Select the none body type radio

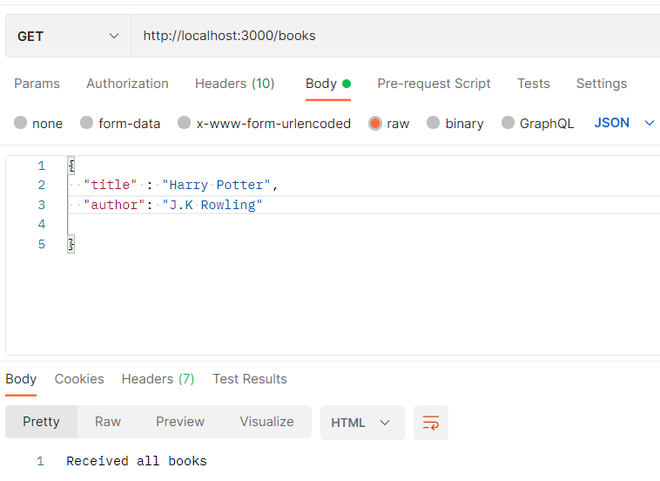[21, 123]
